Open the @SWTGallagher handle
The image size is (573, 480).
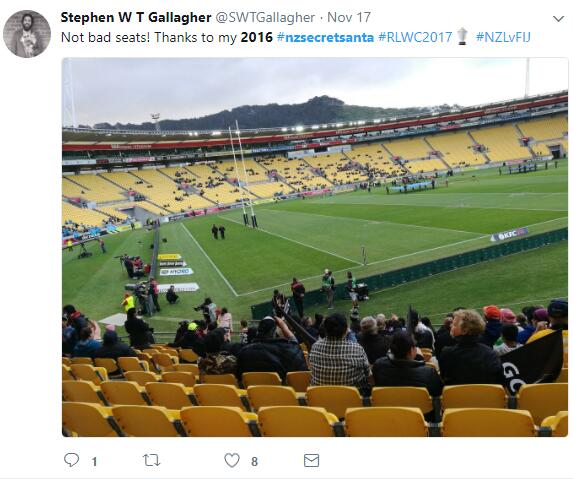click(265, 17)
